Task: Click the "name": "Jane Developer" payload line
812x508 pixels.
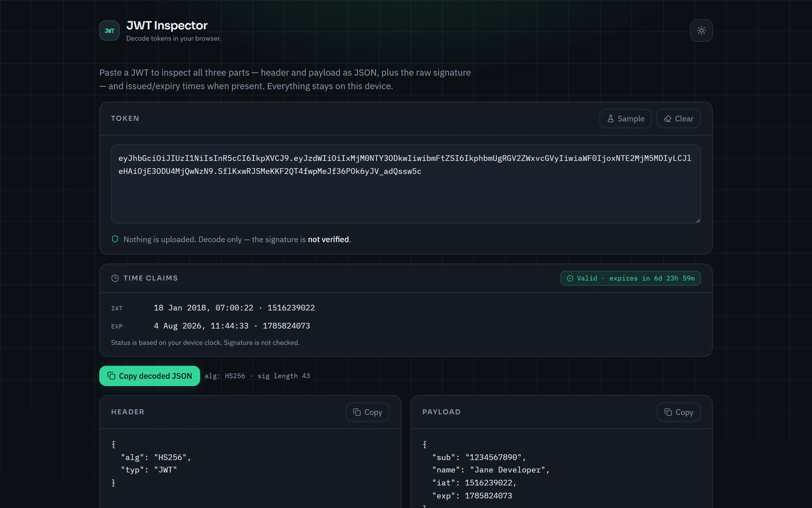Action: 491,470
